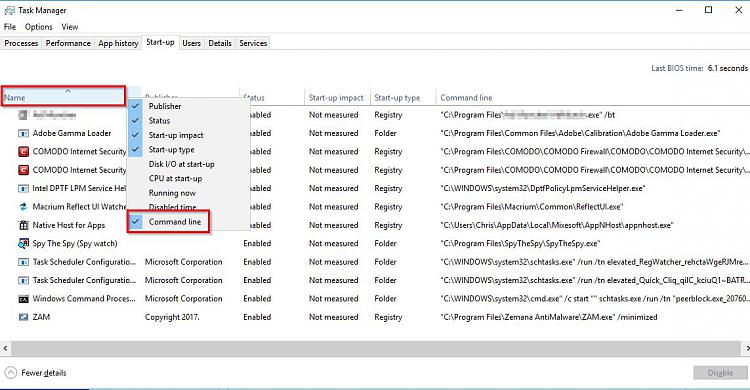Select Native Host for Apps entry
Viewport: 750px width, 390px height.
pyautogui.click(x=69, y=225)
